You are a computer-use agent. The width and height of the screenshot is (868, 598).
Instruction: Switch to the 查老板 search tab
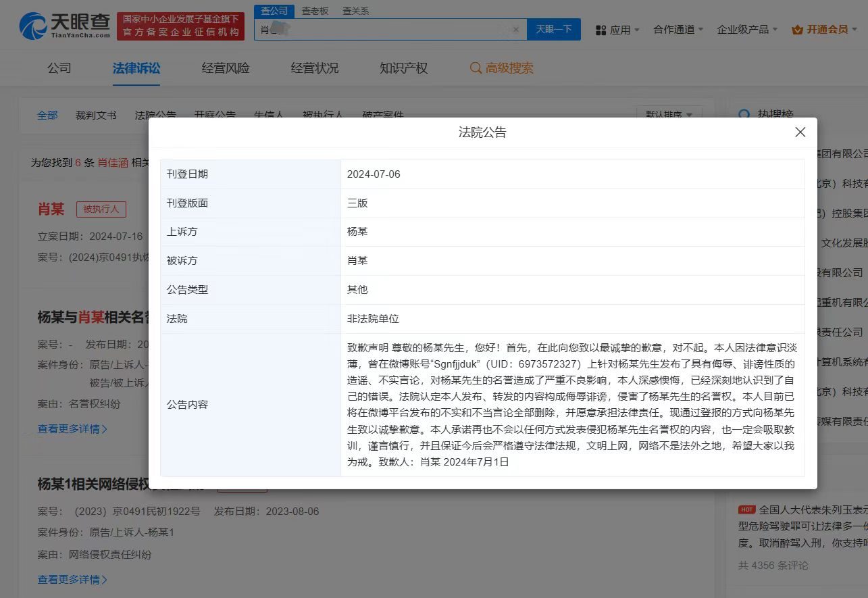(315, 10)
